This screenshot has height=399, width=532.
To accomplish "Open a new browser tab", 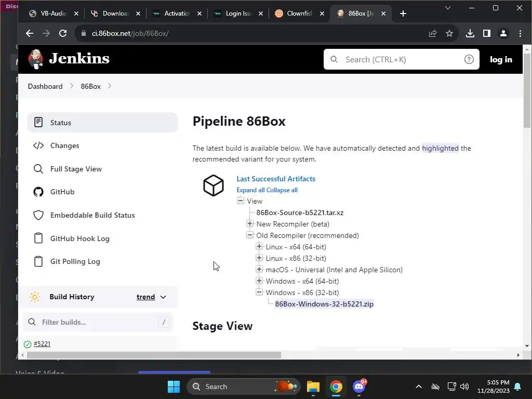I will [403, 14].
